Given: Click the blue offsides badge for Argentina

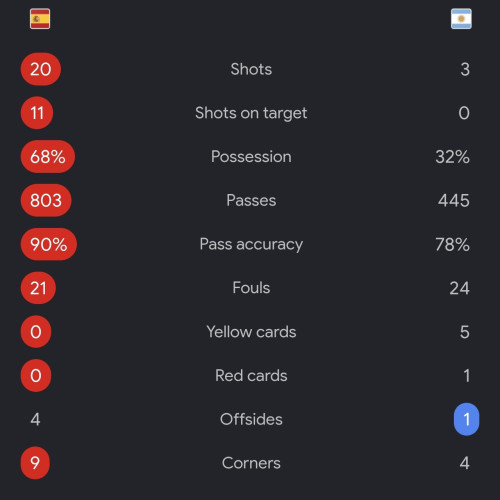Looking at the screenshot, I should (466, 419).
